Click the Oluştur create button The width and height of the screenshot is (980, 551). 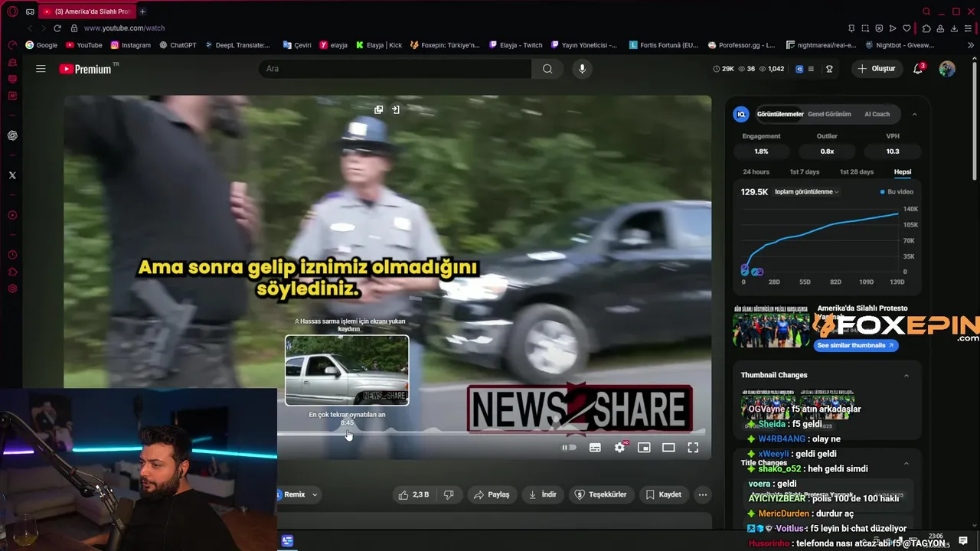pyautogui.click(x=876, y=69)
